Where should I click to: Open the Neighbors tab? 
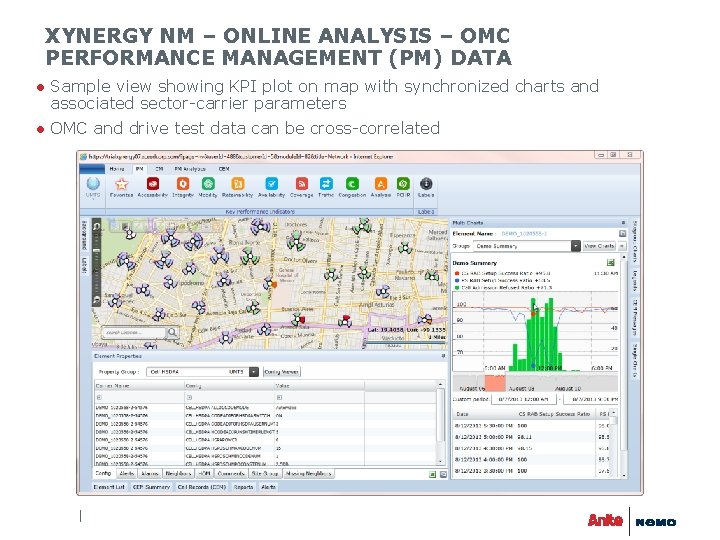tap(178, 473)
